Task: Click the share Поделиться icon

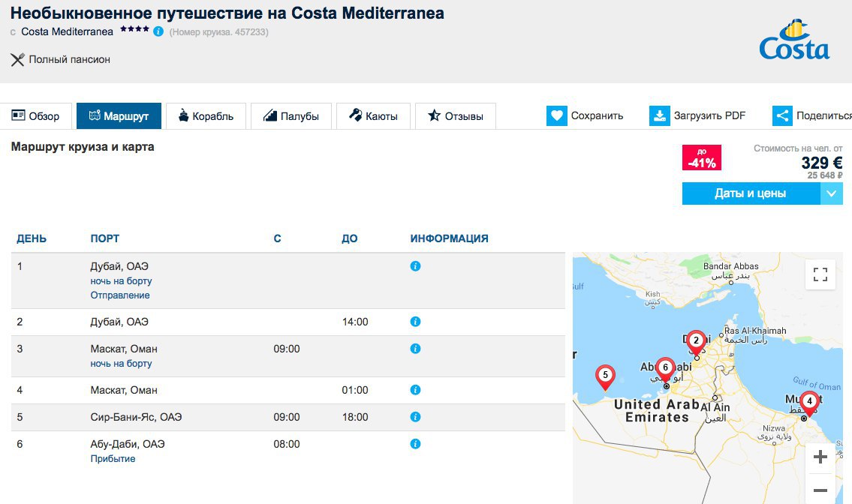Action: point(782,115)
